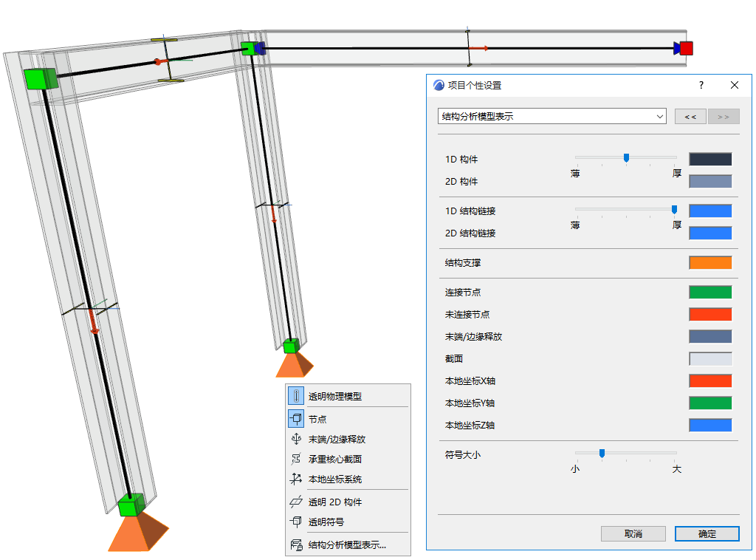Viewport: 756px width, 560px height.
Task: Open the 未连接节点 red color swatch
Action: pos(710,315)
